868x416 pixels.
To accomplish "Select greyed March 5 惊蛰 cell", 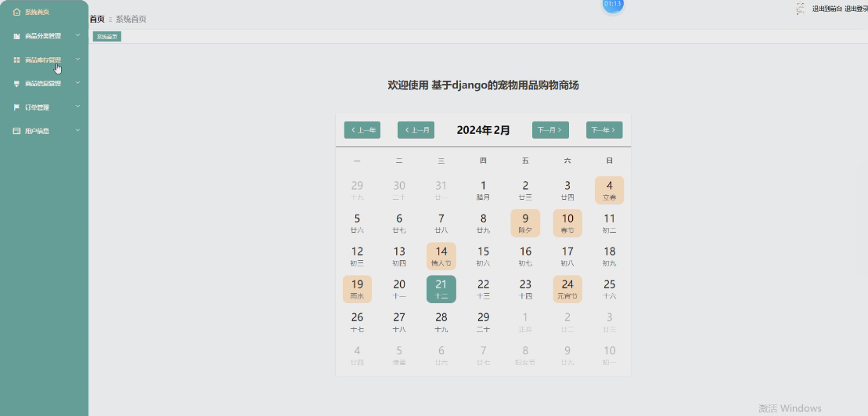I will 399,355.
